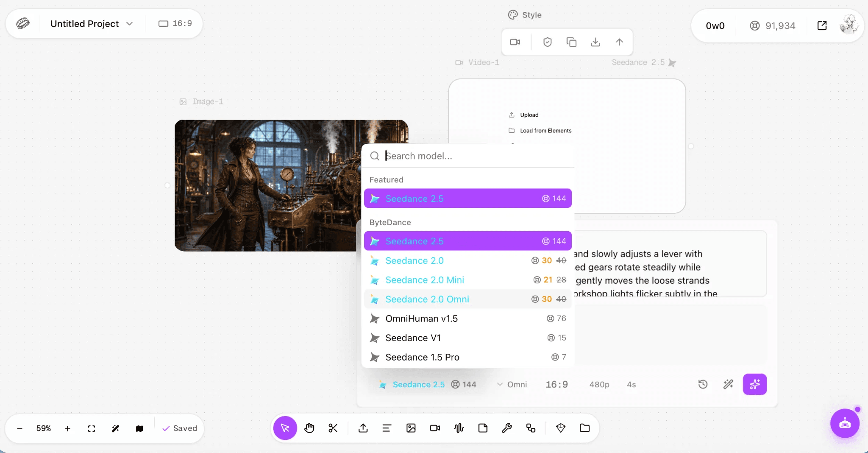
Task: Click the video camera icon in node toolbar
Action: point(515,42)
